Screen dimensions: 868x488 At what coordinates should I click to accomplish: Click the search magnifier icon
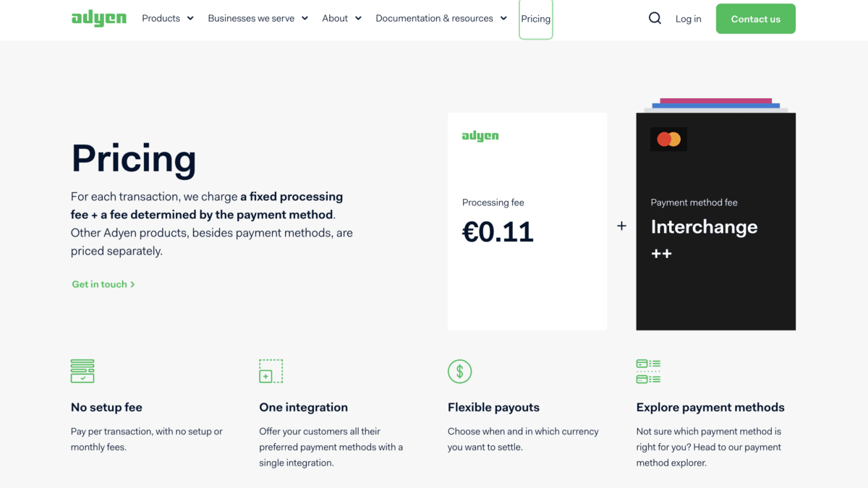pyautogui.click(x=655, y=18)
